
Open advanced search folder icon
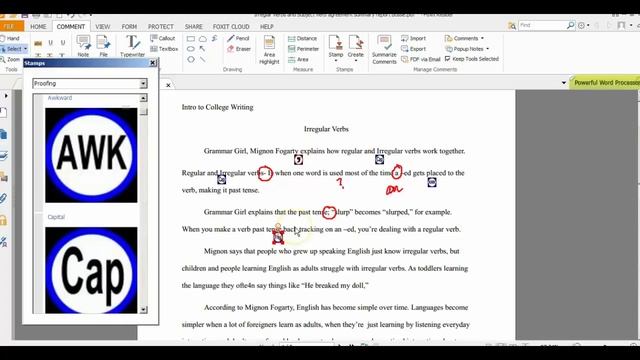pyautogui.click(x=512, y=26)
